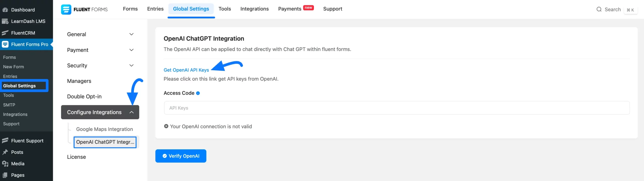
Task: Click the Fluent Forms logo
Action: [x=84, y=9]
